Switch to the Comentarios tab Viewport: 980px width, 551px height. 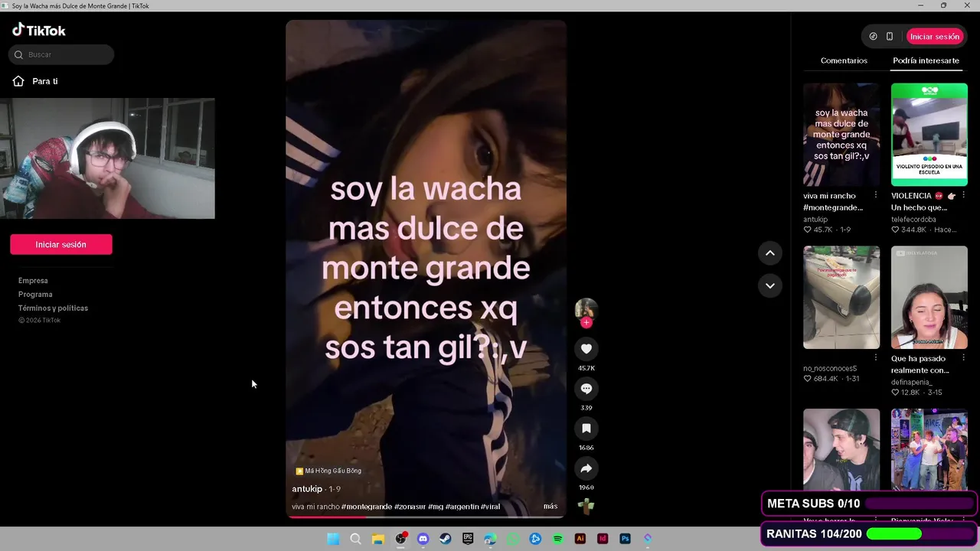pos(844,60)
